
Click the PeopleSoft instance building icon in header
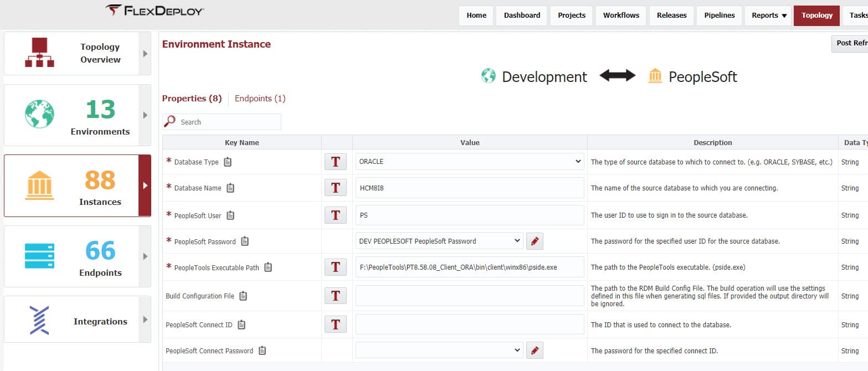point(655,76)
